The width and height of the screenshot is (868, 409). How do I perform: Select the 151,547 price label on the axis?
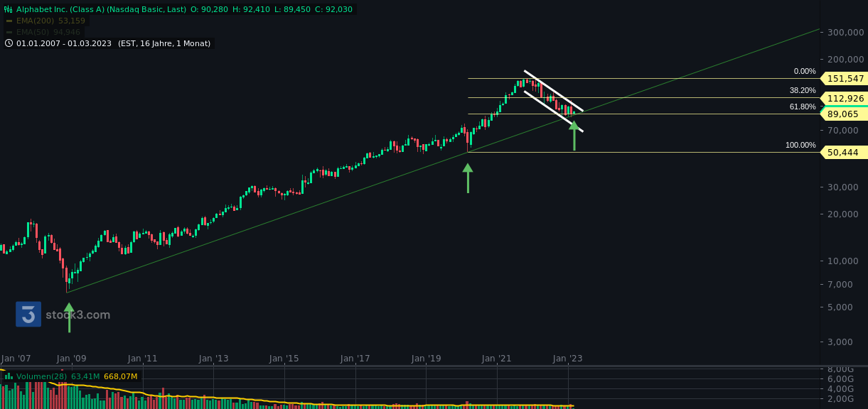point(844,79)
